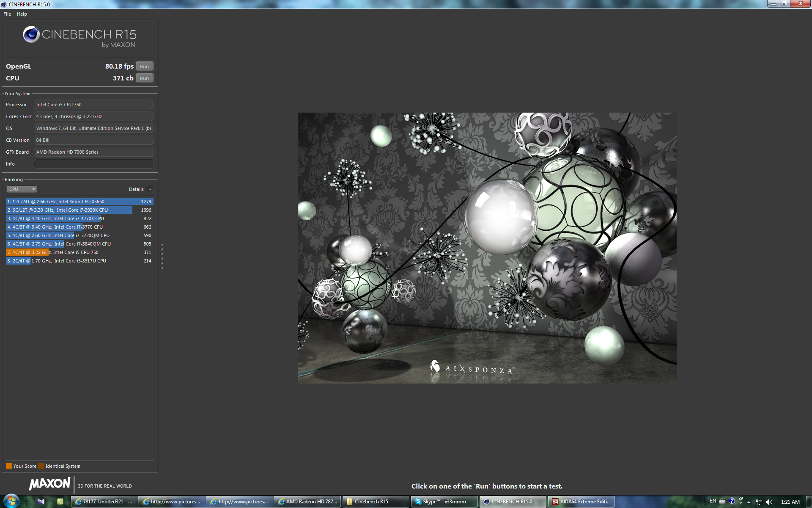Click the network tray icon
The image size is (812, 508).
tap(759, 502)
